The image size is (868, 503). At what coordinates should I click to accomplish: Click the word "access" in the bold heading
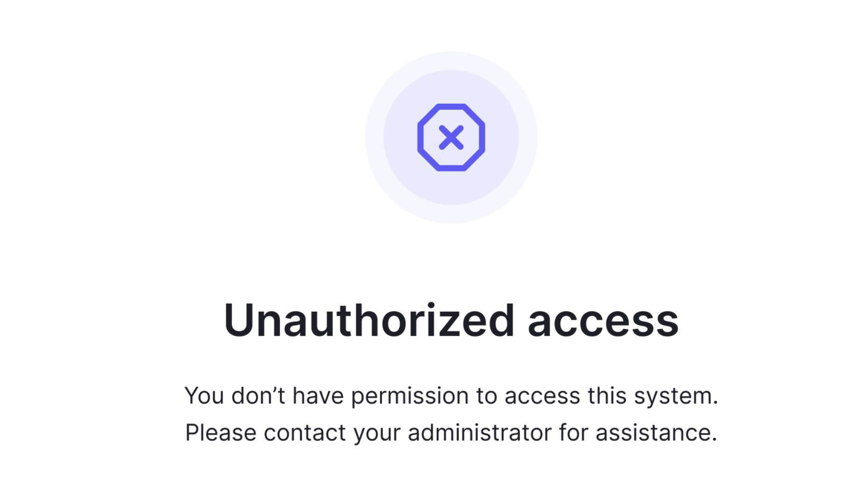point(603,323)
